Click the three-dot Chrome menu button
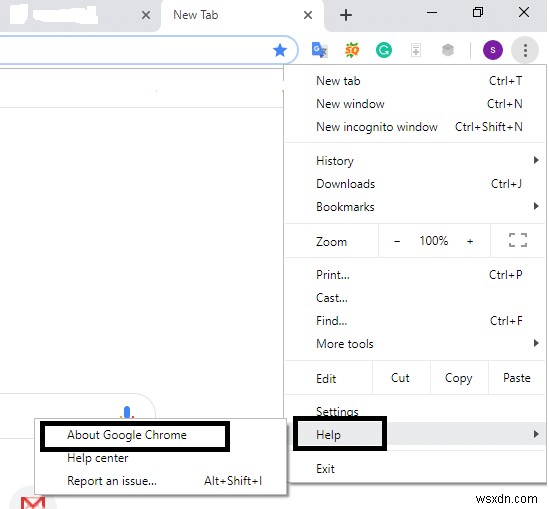This screenshot has width=549, height=509. coord(525,50)
